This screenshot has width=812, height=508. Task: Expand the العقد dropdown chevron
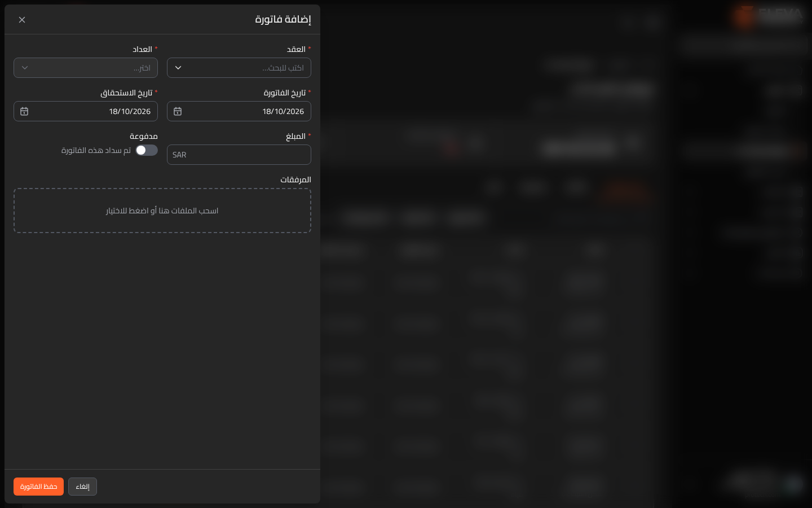[x=178, y=68]
